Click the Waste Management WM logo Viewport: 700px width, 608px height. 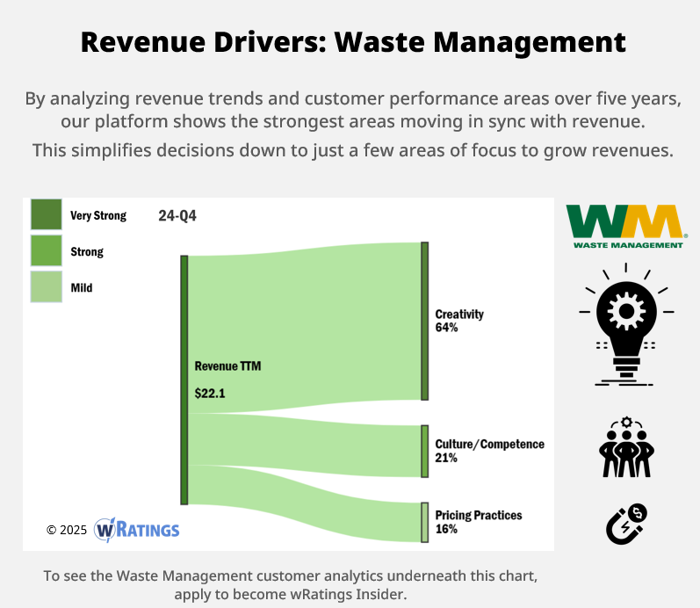pyautogui.click(x=625, y=226)
